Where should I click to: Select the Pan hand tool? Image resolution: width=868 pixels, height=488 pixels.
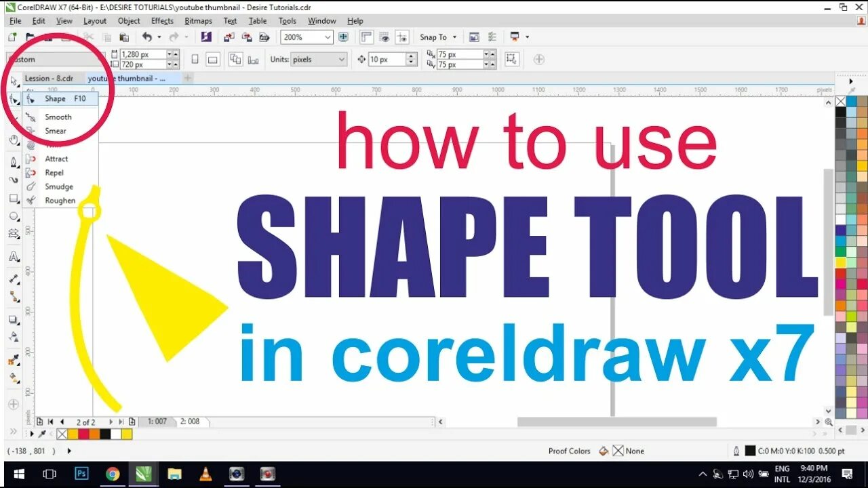point(14,140)
